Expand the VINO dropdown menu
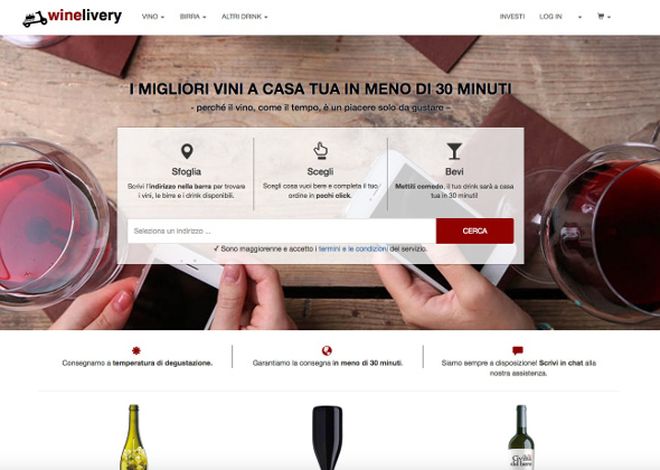 click(153, 16)
